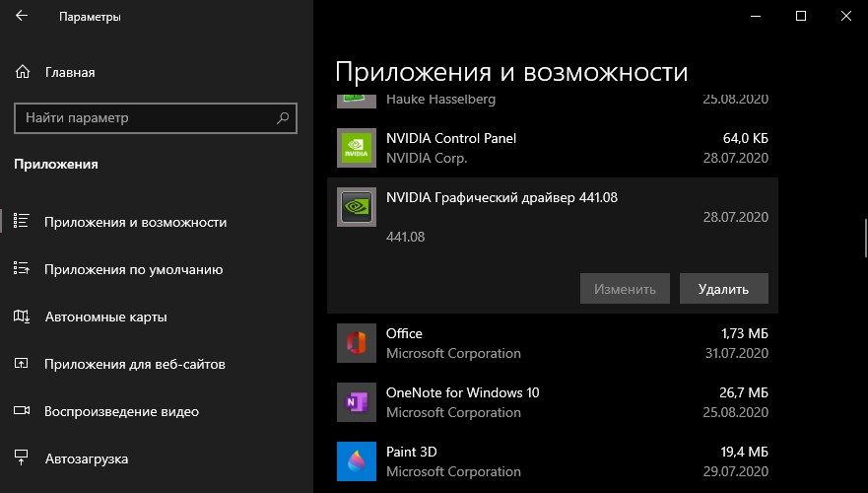868x493 pixels.
Task: Click the 64,0 КБ size value
Action: (x=745, y=138)
